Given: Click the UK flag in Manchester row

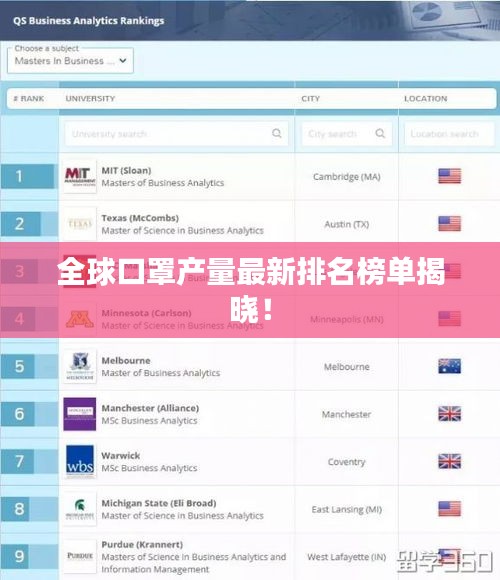Looking at the screenshot, I should pos(450,414).
